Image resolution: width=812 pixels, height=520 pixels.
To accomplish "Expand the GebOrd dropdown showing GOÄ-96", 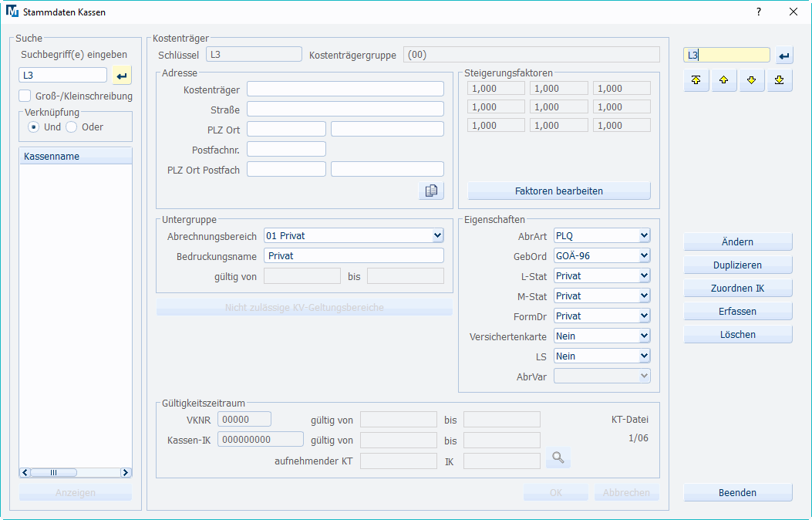I will 644,255.
